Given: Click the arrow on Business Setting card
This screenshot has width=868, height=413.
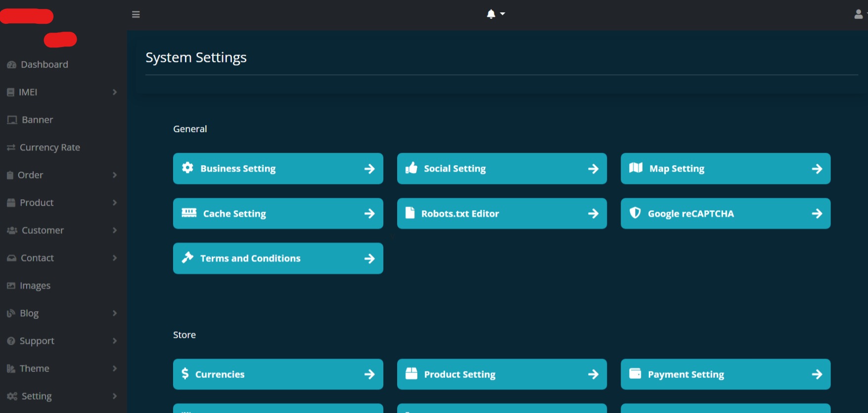Looking at the screenshot, I should pos(369,169).
